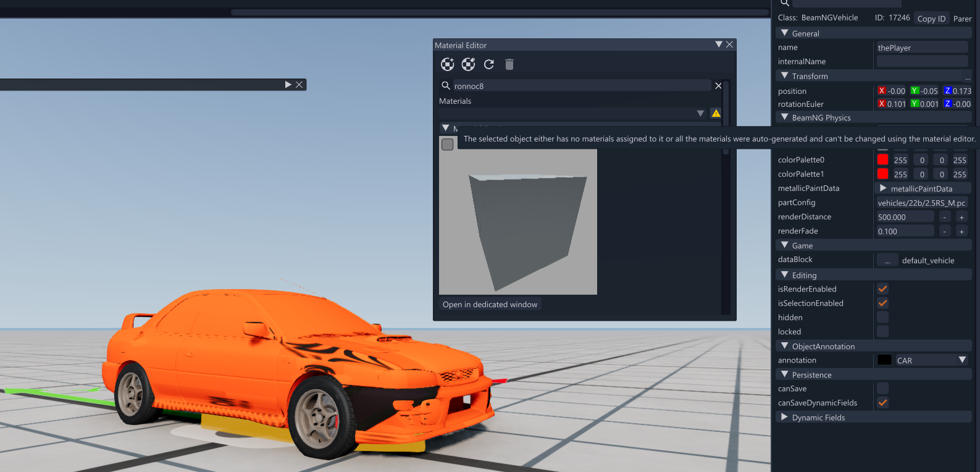This screenshot has width=980, height=472.
Task: Toggle isRenderEnabled checkbox
Action: coord(883,289)
